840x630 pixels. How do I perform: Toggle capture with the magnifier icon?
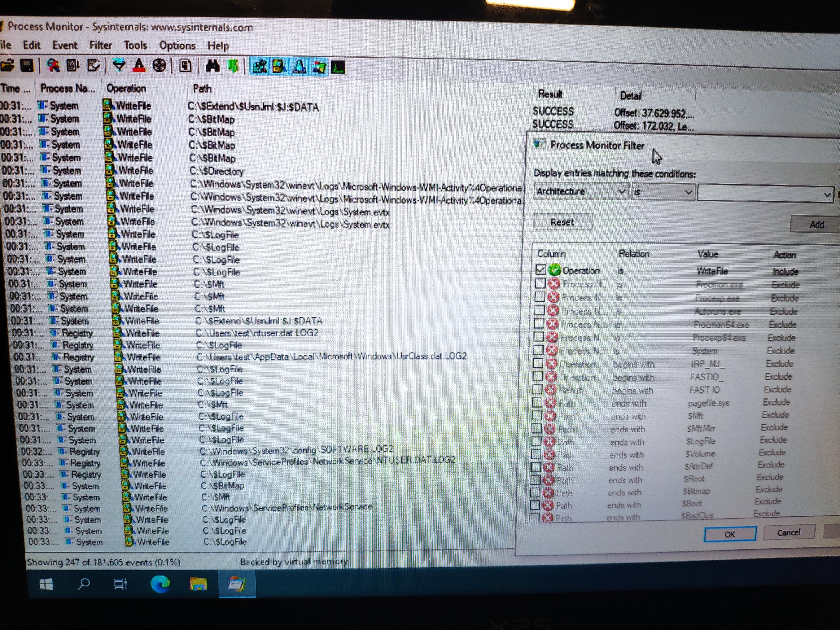coord(53,66)
